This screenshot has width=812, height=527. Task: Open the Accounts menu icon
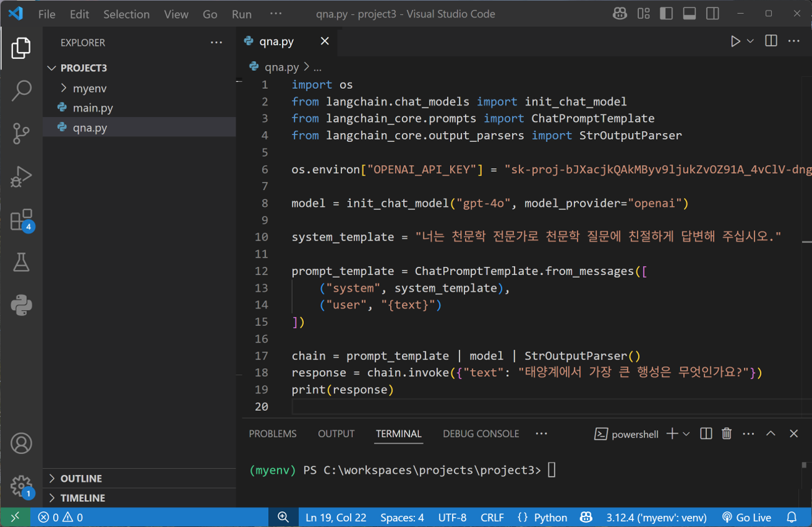(21, 443)
